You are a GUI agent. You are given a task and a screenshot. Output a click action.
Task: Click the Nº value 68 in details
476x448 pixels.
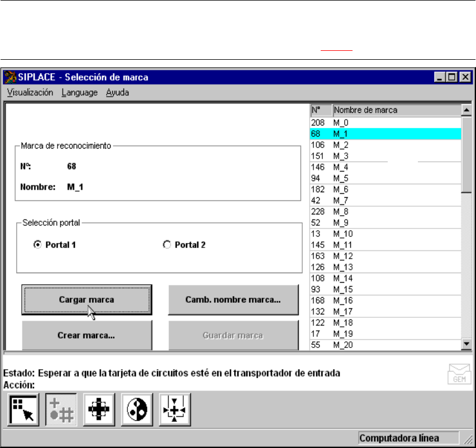[x=72, y=166]
